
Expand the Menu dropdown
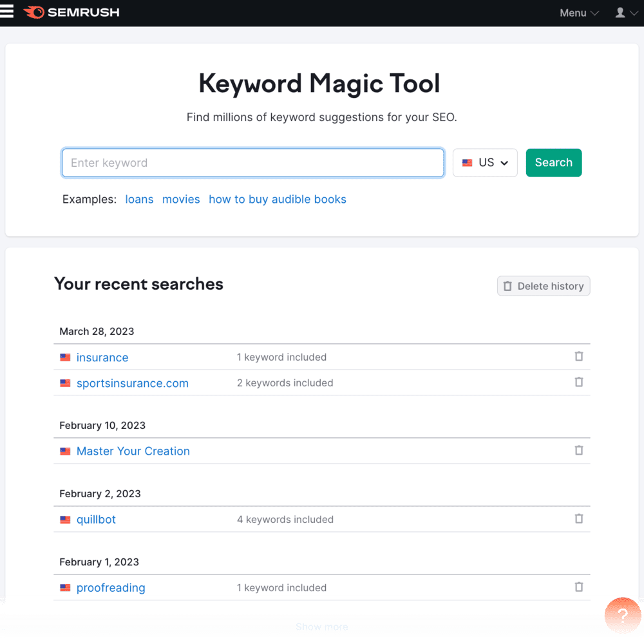coord(579,13)
